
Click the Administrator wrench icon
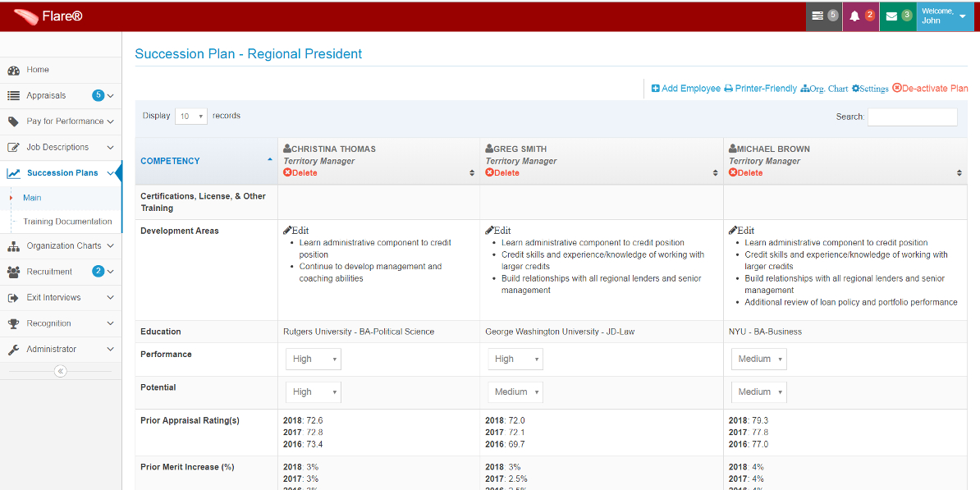point(14,350)
